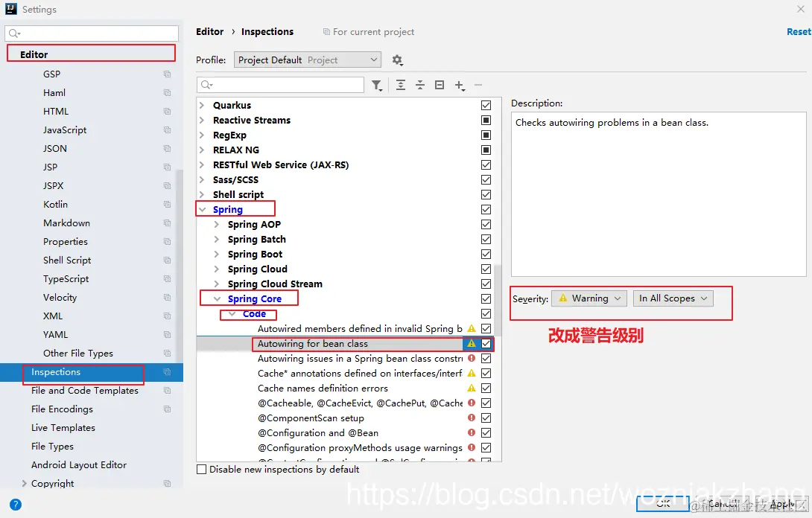Open the Profile dropdown

point(308,60)
